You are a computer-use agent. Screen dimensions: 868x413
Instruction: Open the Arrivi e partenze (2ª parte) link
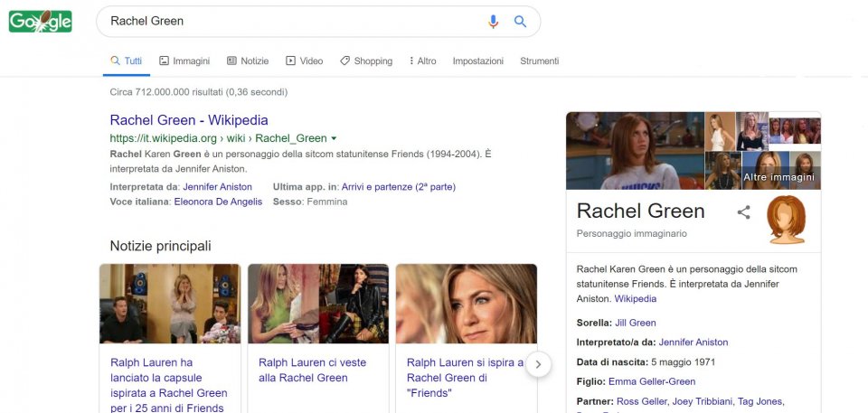point(399,187)
